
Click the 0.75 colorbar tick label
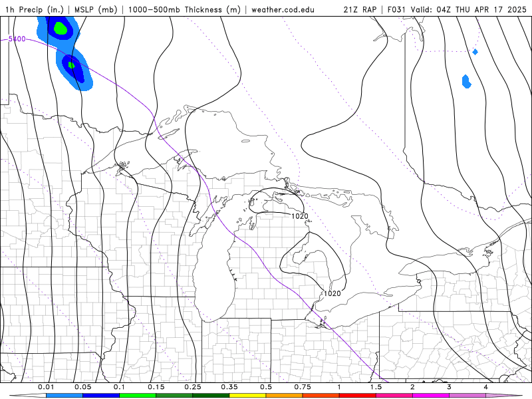(x=303, y=387)
